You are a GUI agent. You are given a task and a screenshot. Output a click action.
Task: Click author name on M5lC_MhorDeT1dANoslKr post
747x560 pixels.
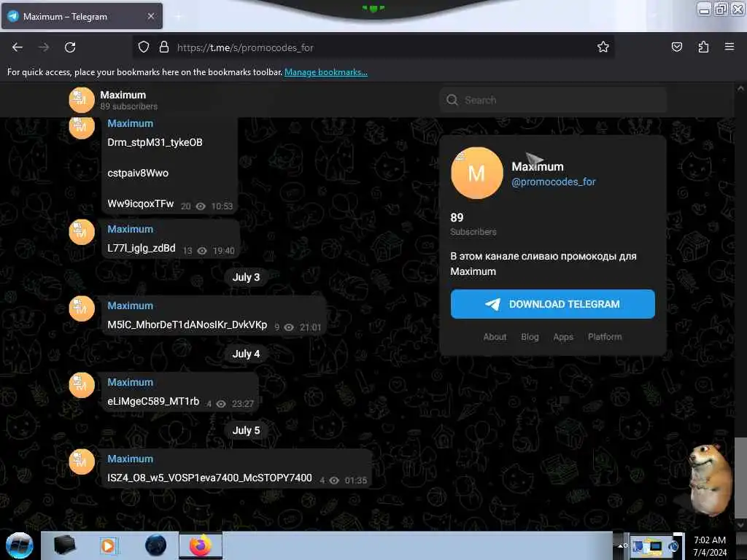point(130,306)
